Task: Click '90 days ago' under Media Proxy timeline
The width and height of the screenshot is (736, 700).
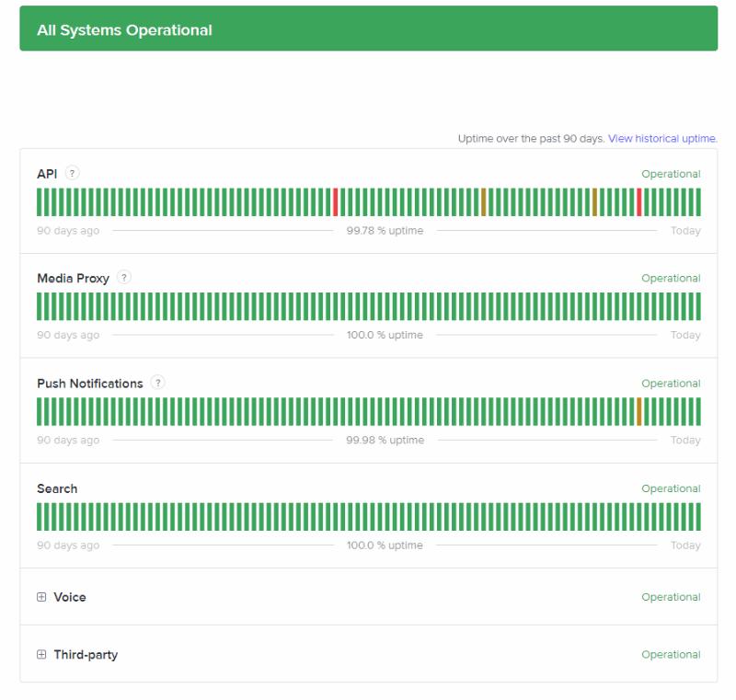Action: tap(68, 335)
